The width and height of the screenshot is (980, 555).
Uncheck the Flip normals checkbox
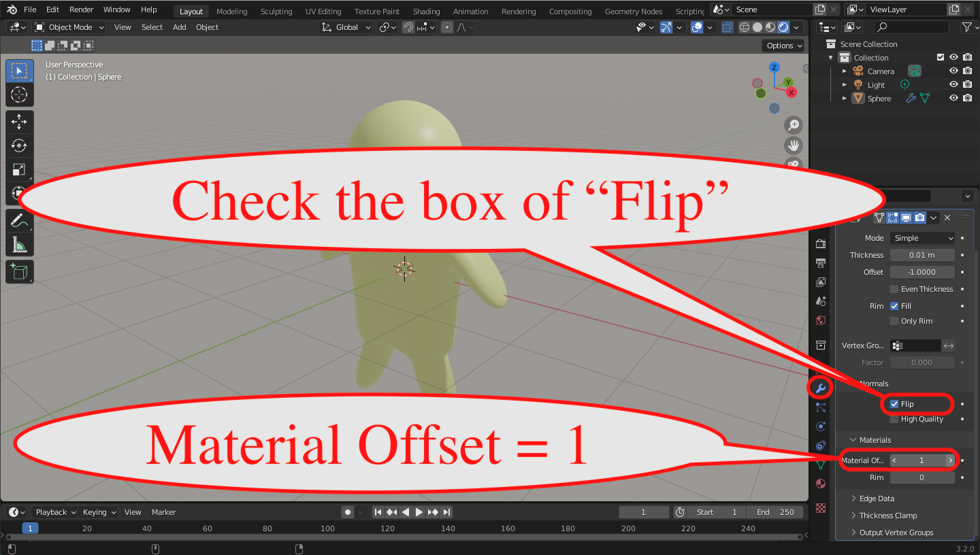894,404
